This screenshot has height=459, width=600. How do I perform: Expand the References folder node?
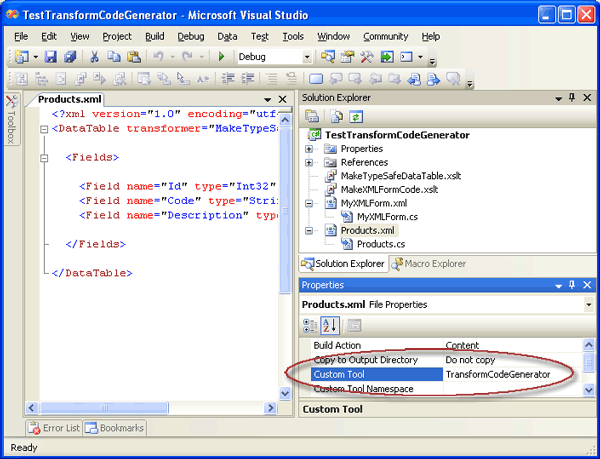pyautogui.click(x=310, y=162)
